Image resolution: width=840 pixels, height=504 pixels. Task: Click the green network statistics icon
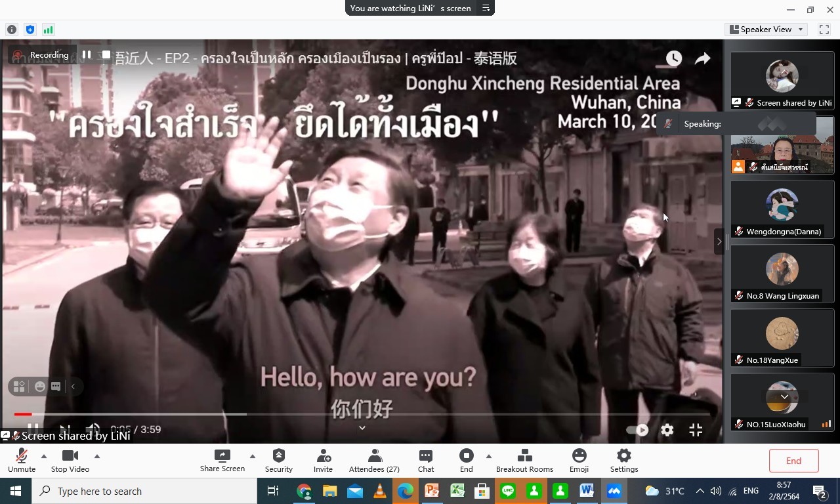(48, 30)
